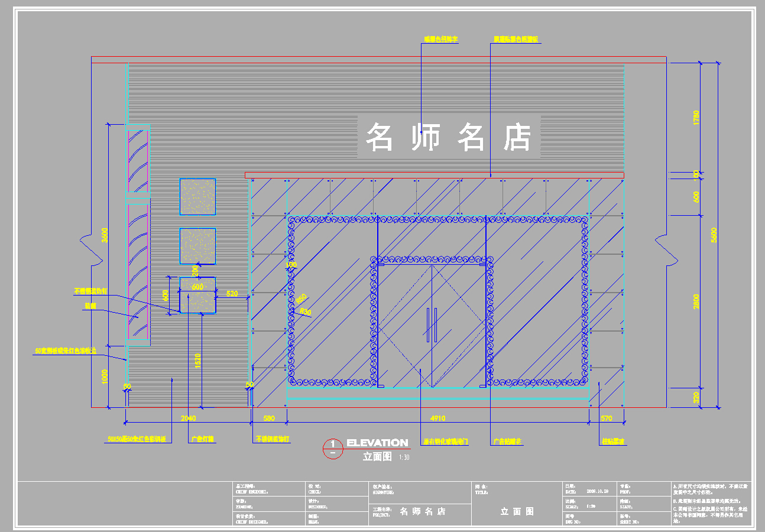765x532 pixels.
Task: Click the 580 dimension value
Action: tap(269, 419)
